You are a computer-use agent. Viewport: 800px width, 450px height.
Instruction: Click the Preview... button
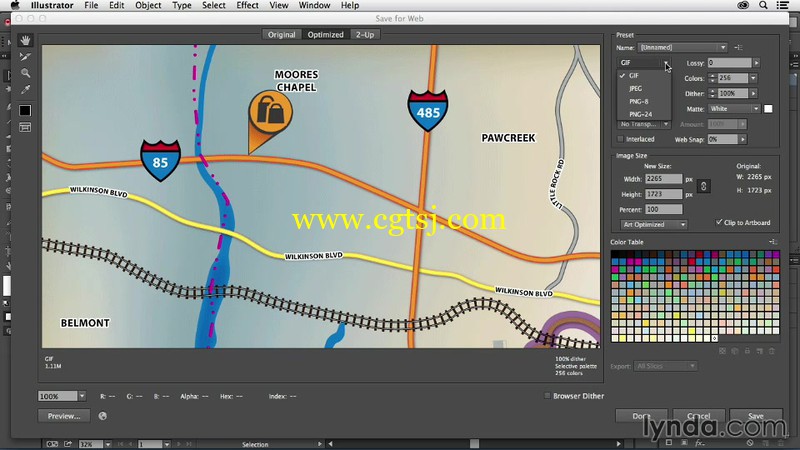pyautogui.click(x=64, y=416)
